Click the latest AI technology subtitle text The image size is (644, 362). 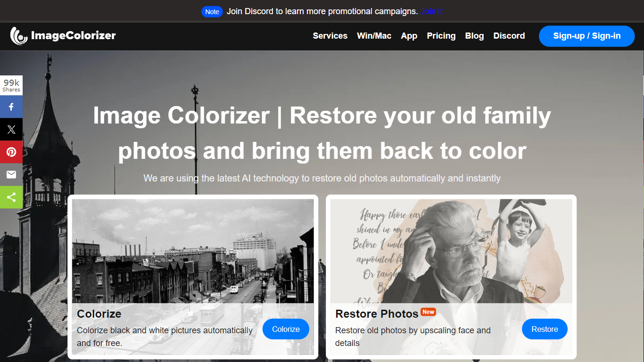pyautogui.click(x=322, y=178)
